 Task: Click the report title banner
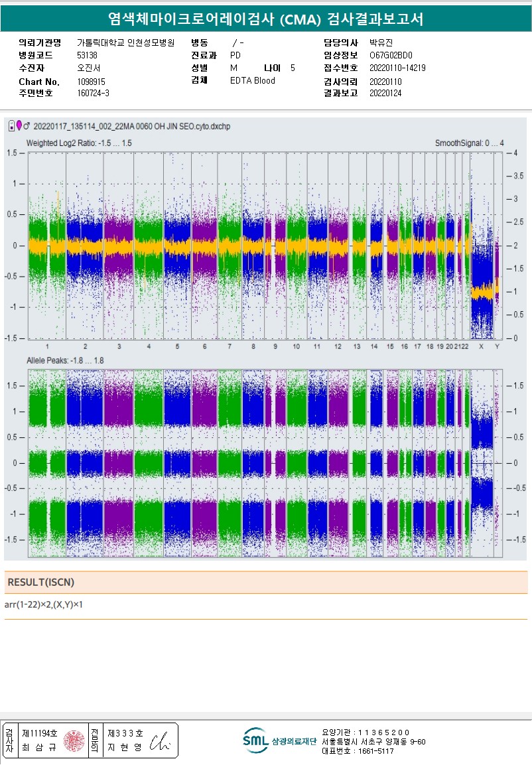coord(265,19)
